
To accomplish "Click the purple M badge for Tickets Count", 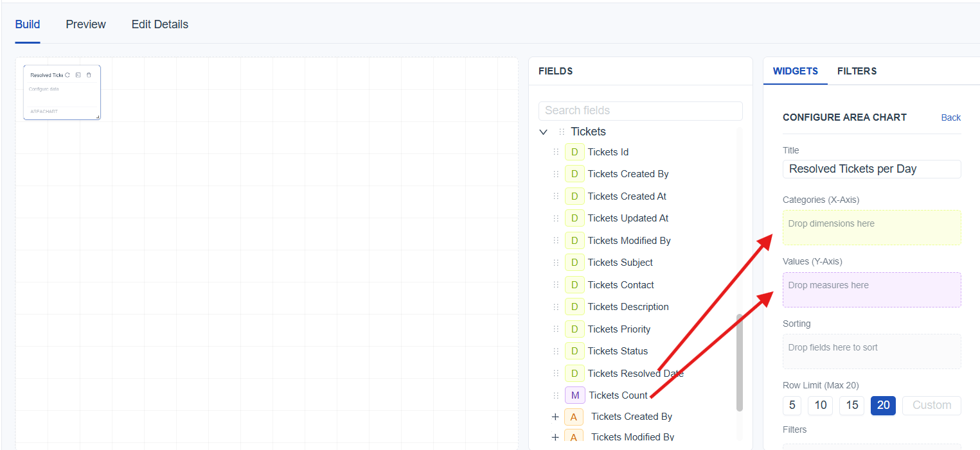I will [x=575, y=395].
